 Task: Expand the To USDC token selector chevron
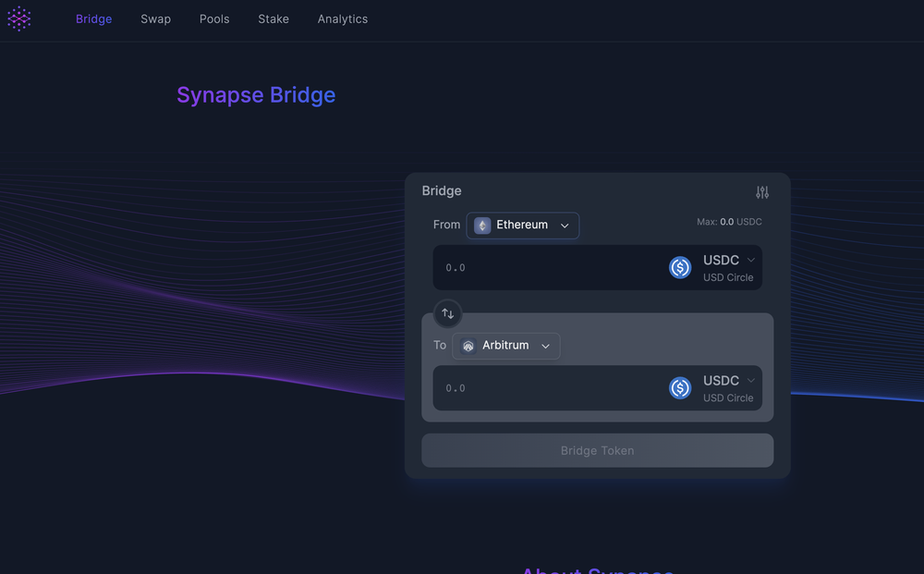[x=750, y=380]
